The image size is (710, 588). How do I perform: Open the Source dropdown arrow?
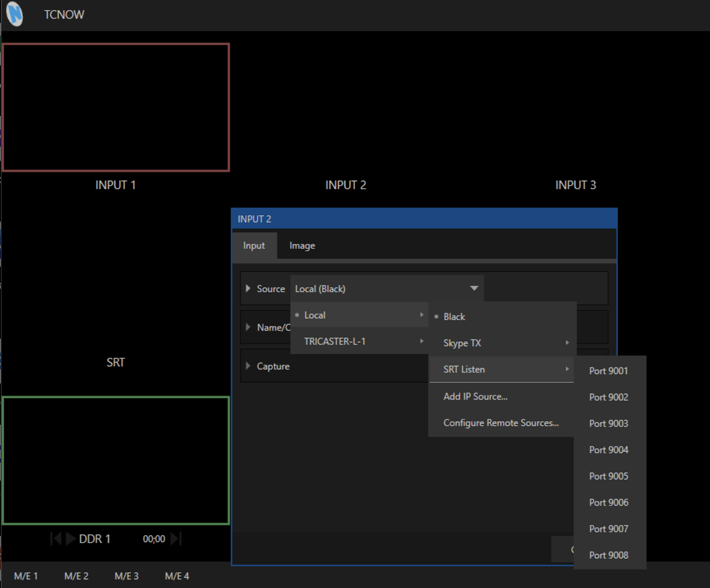(x=474, y=288)
